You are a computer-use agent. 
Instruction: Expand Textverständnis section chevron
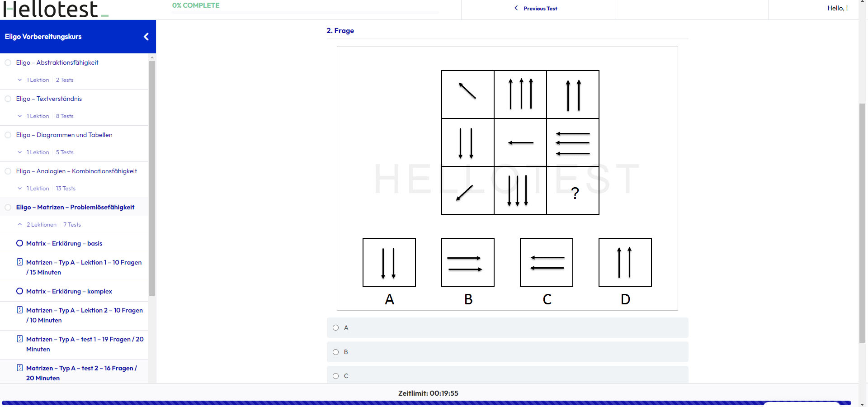19,116
